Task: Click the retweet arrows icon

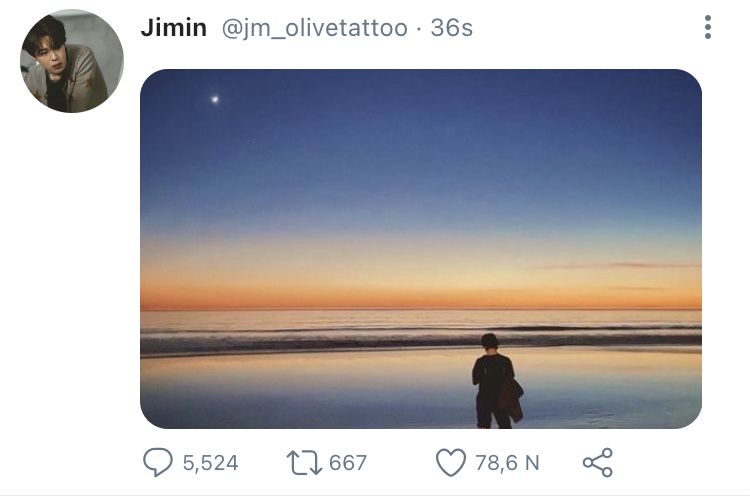Action: [302, 462]
